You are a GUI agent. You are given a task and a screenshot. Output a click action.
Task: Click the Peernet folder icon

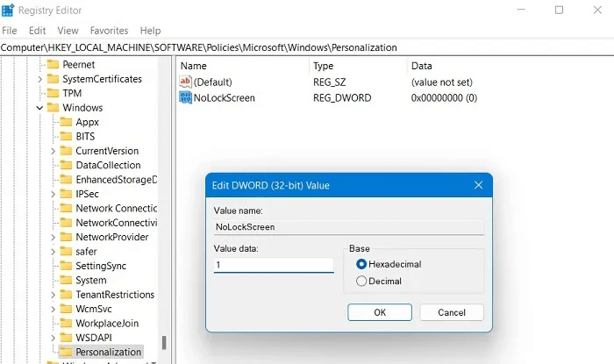(x=53, y=64)
